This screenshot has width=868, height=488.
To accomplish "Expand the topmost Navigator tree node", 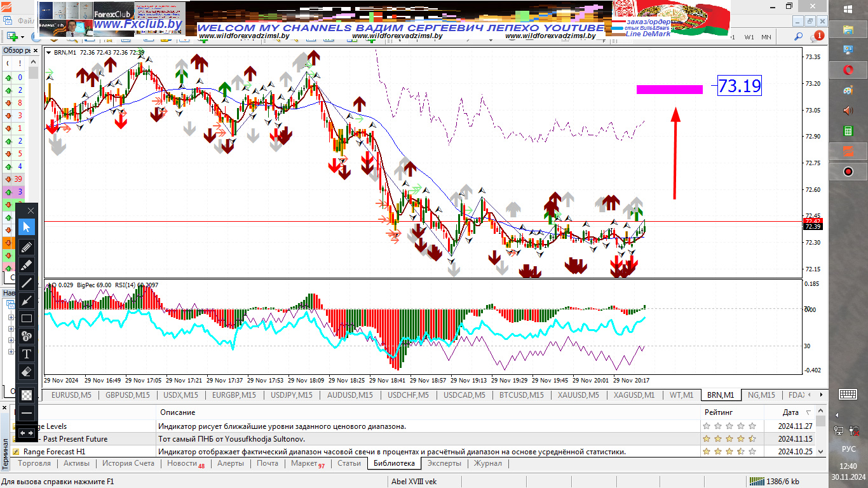I will (11, 318).
